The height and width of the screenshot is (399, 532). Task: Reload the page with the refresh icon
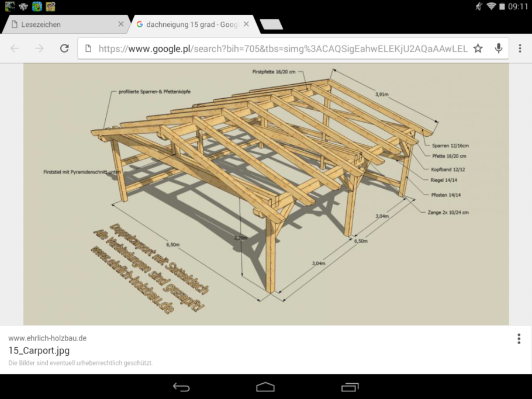pyautogui.click(x=64, y=48)
